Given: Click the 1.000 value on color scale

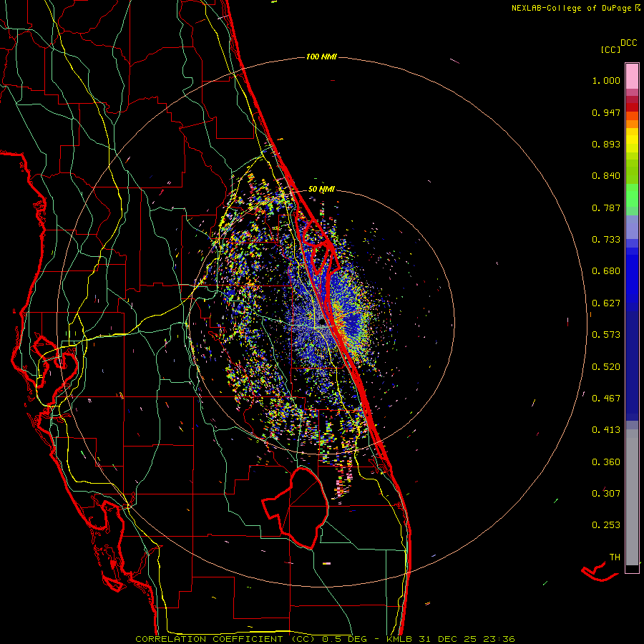Looking at the screenshot, I should point(606,80).
